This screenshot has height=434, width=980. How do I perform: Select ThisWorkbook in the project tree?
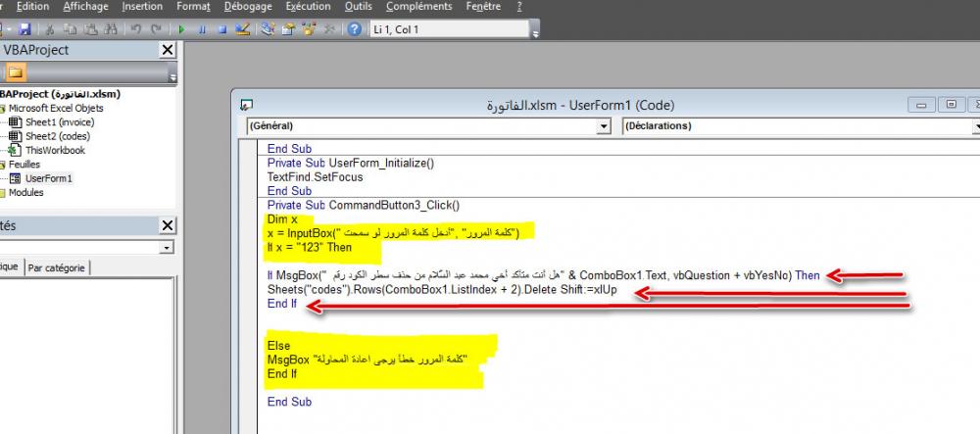55,151
